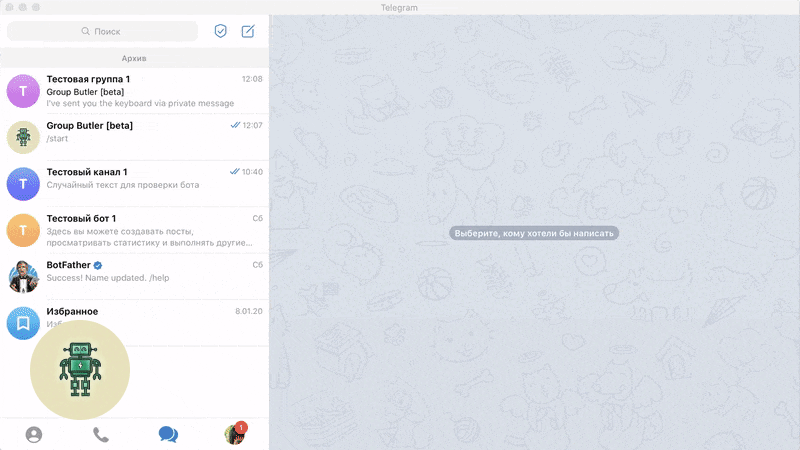Viewport: 800px width, 450px height.
Task: Click the Тестовый канал 1 blue avatar
Action: tap(23, 184)
